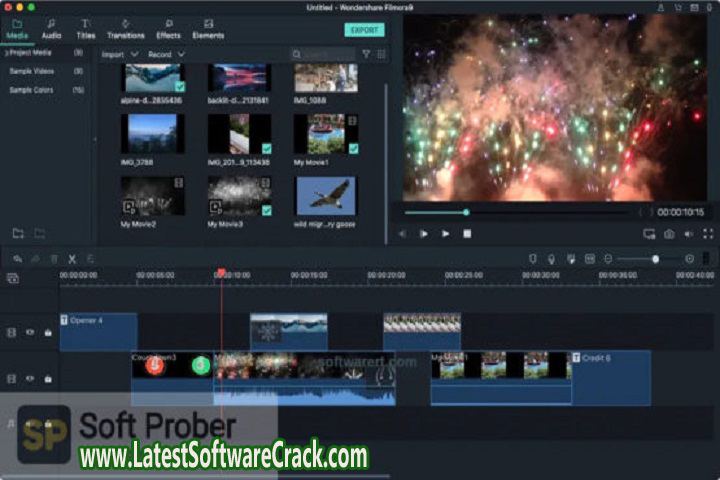Click the scissors split tool in timeline toolbar
This screenshot has width=720, height=480.
[x=72, y=259]
